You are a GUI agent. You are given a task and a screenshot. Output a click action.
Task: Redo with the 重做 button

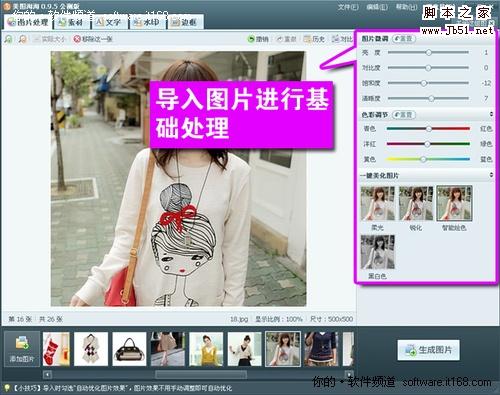pos(287,39)
